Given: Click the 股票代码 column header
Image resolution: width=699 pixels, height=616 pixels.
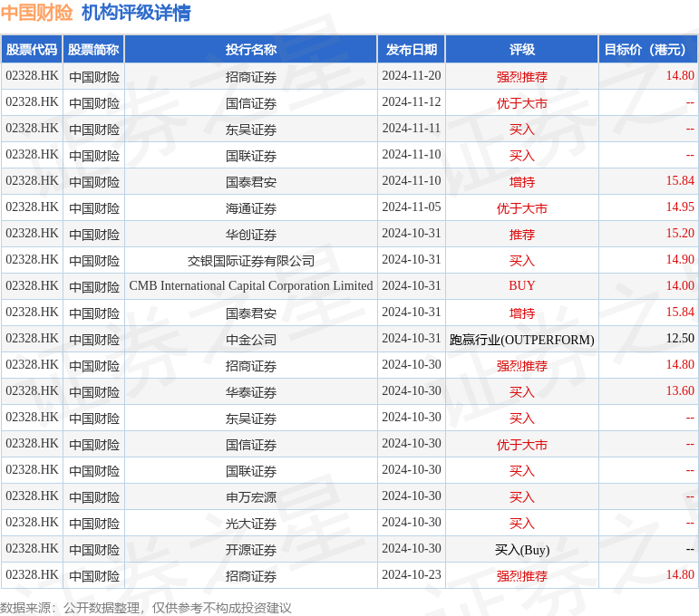Looking at the screenshot, I should tap(32, 50).
